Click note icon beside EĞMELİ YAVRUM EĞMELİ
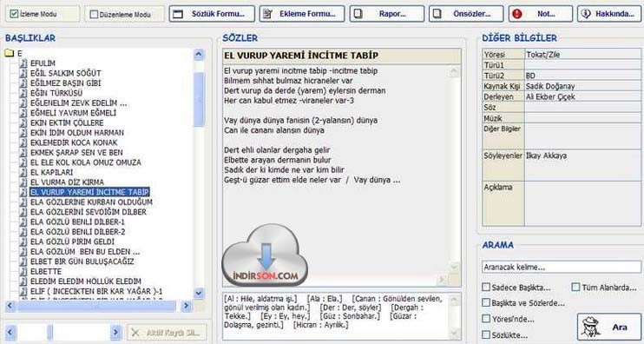The height and width of the screenshot is (344, 644). pos(23,113)
